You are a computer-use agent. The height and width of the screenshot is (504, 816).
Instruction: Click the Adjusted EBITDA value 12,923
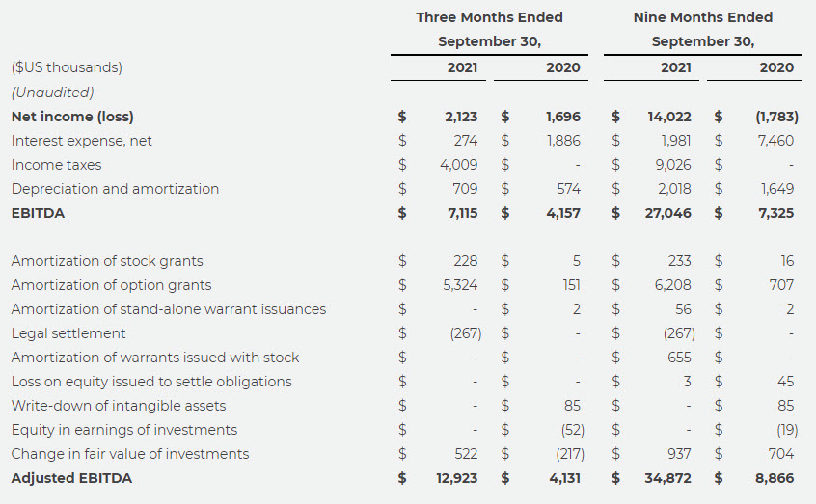(x=457, y=478)
